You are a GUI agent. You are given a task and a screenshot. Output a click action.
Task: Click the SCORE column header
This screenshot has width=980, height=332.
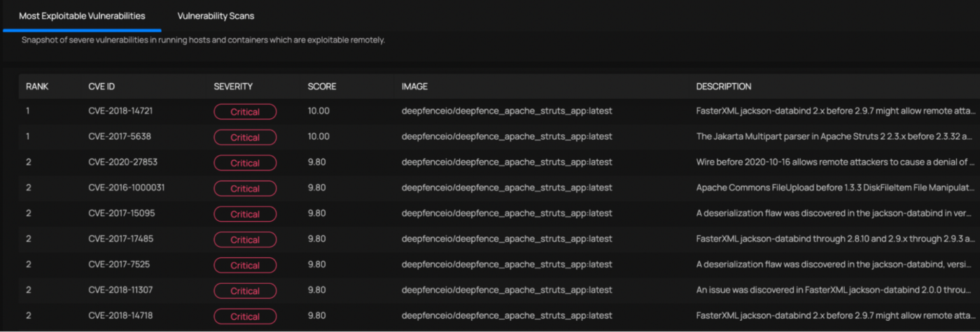click(x=322, y=87)
